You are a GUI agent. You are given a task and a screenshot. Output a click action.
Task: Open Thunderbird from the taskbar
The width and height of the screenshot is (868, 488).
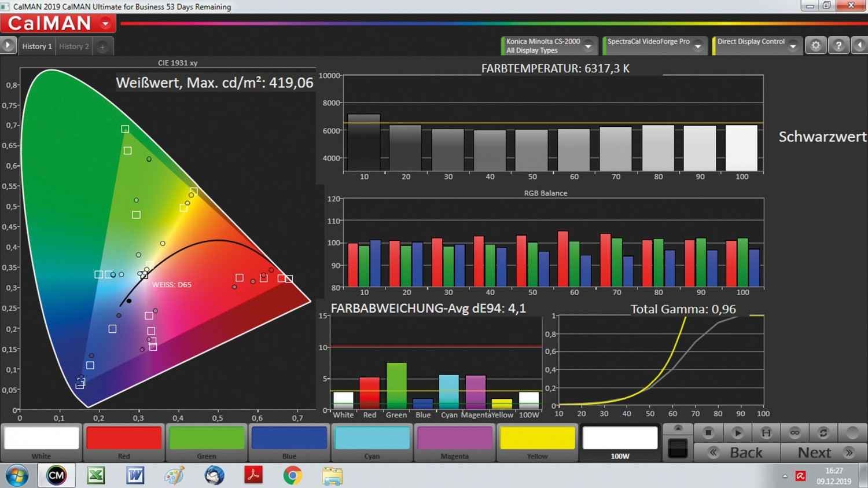click(214, 476)
